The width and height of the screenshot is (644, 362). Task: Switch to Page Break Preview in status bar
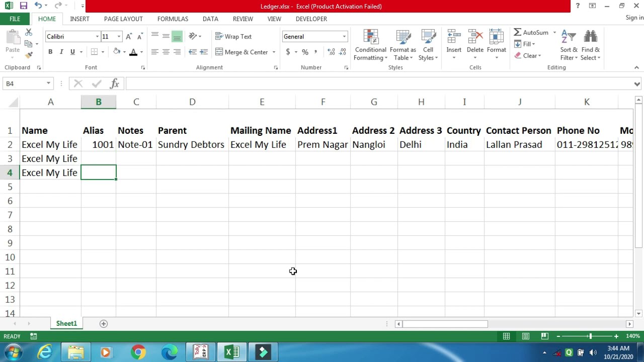click(x=544, y=336)
